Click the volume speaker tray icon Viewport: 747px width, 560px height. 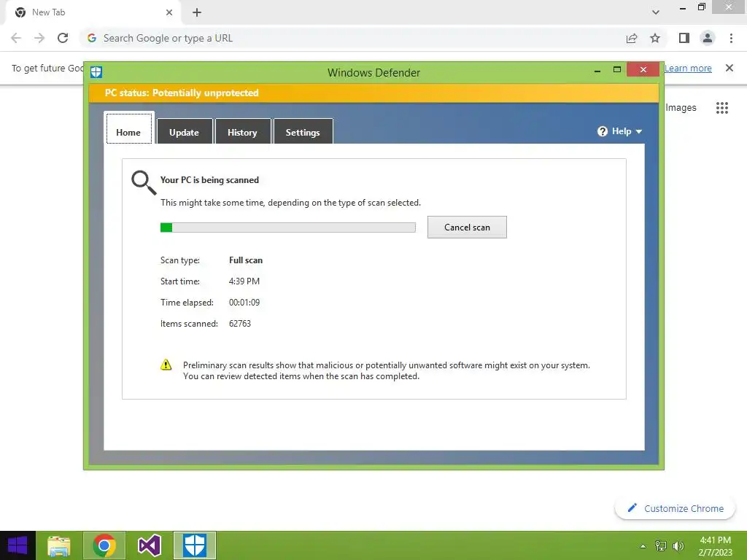[678, 545]
